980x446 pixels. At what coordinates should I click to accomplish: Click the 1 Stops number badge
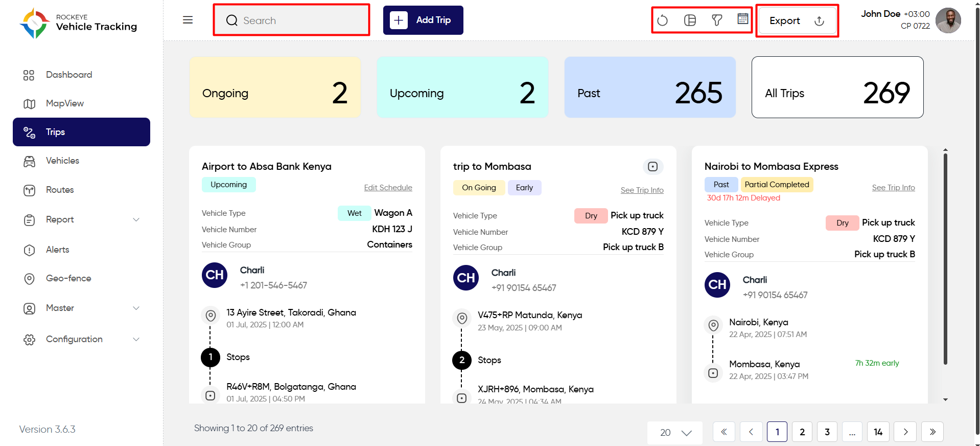[211, 357]
